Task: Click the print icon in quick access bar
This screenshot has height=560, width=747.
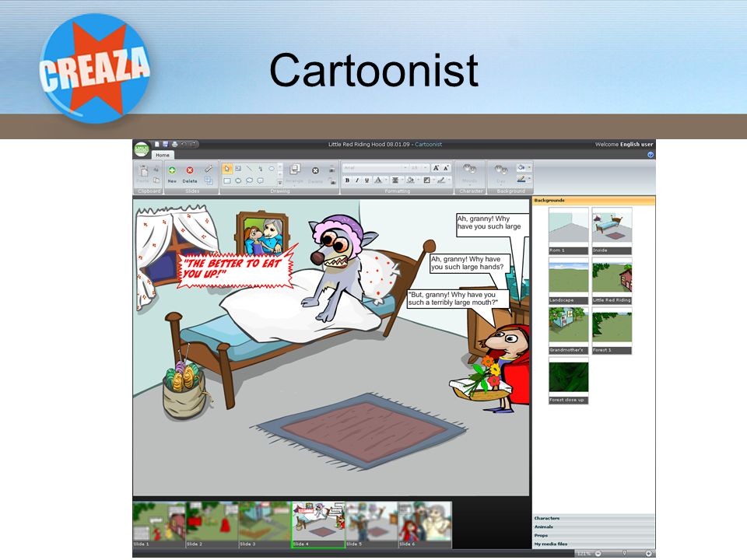Action: click(x=174, y=144)
